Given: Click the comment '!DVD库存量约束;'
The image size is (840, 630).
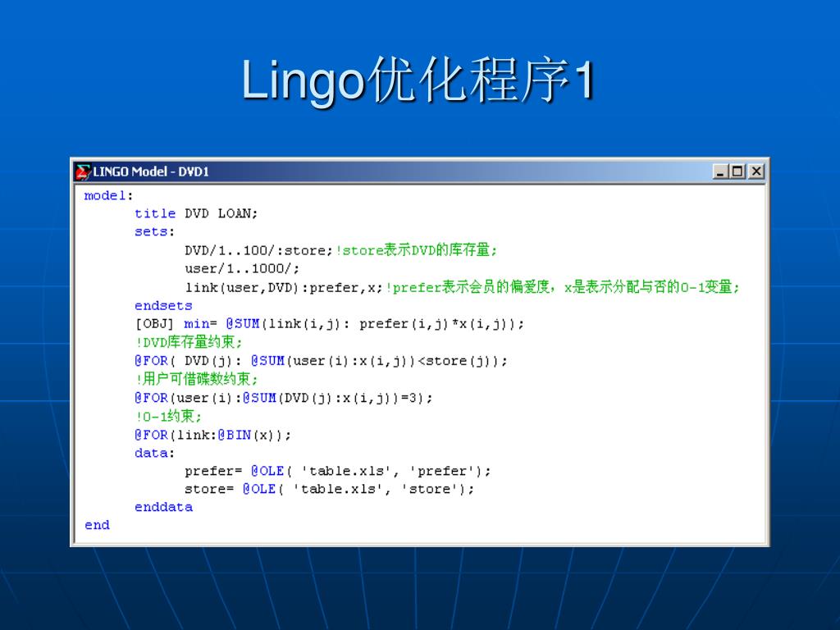Looking at the screenshot, I should click(189, 342).
